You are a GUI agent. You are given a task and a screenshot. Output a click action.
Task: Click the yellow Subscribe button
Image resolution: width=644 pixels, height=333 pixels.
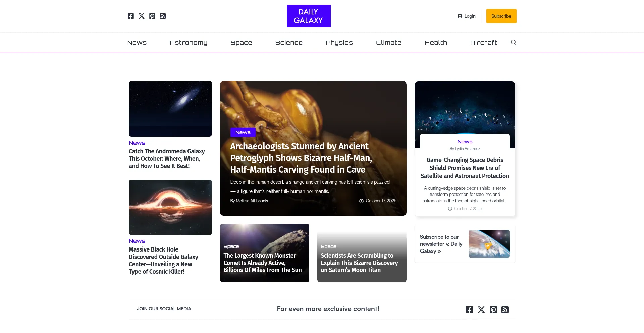501,16
